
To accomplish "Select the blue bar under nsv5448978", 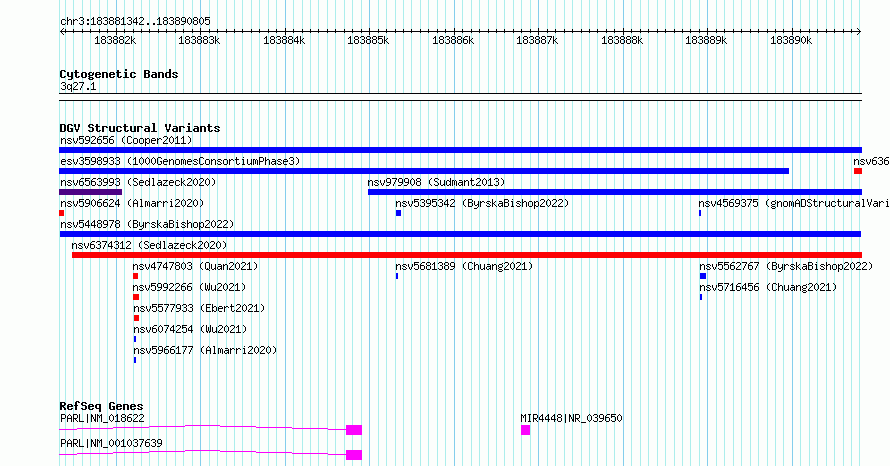I will click(x=460, y=234).
